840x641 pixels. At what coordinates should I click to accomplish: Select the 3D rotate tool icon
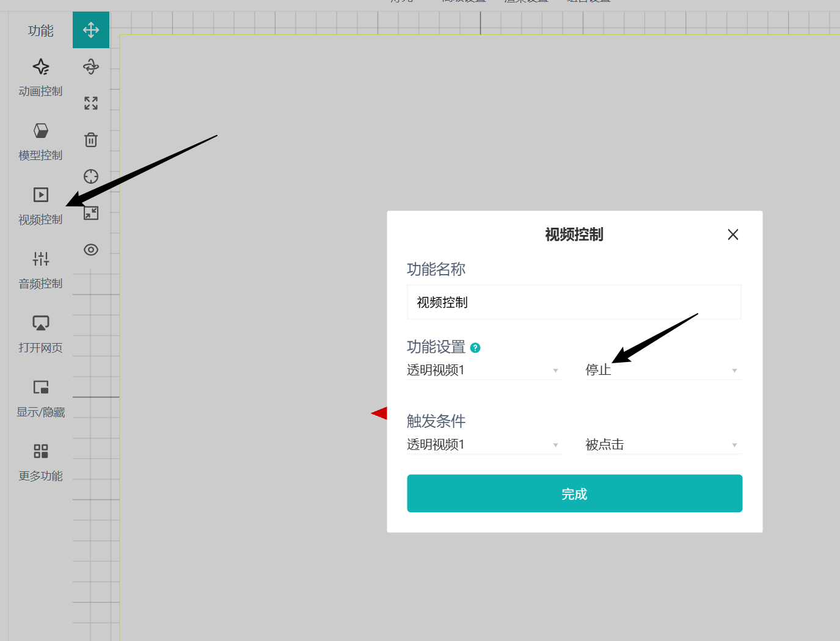coord(91,67)
